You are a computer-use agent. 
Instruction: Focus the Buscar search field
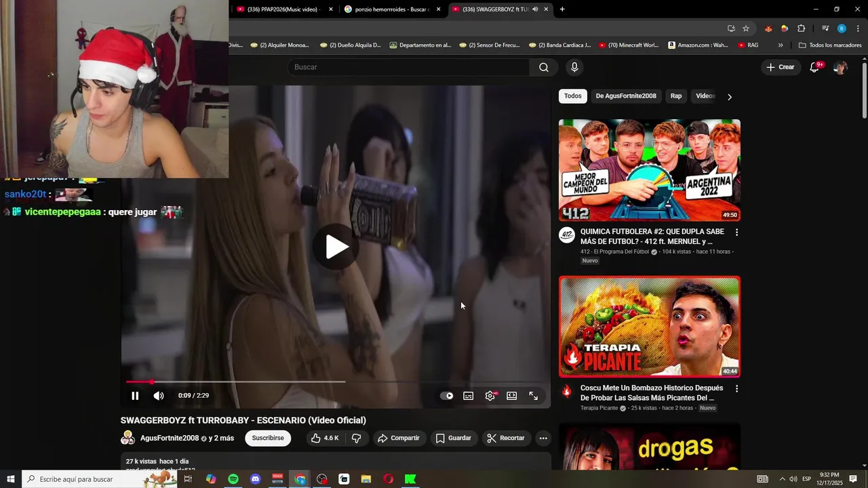[x=409, y=67]
